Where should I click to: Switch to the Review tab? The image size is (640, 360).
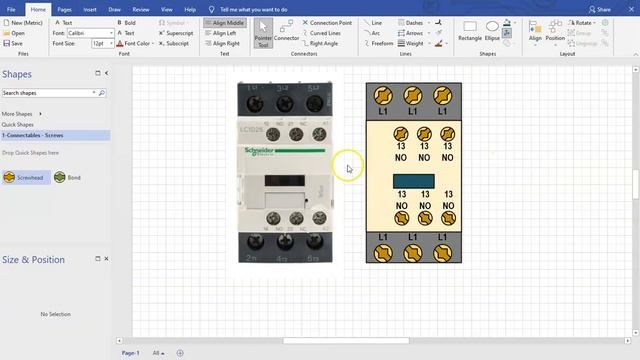click(x=141, y=9)
